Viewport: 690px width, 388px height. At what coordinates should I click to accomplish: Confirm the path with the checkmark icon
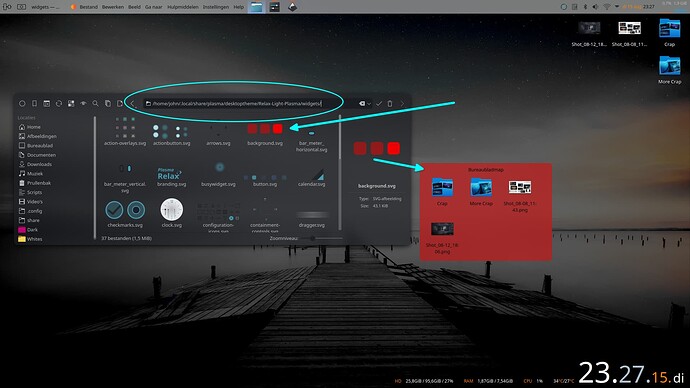pyautogui.click(x=379, y=103)
